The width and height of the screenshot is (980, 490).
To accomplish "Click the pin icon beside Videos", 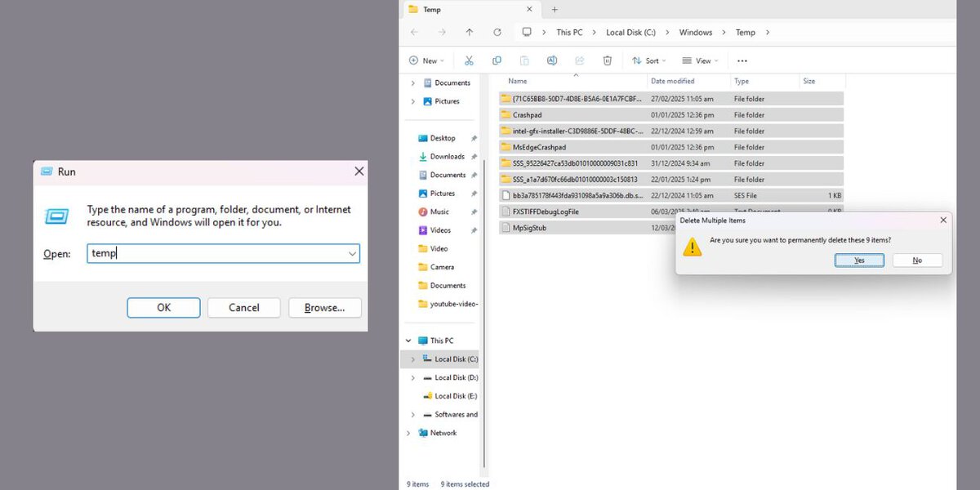I will point(474,230).
